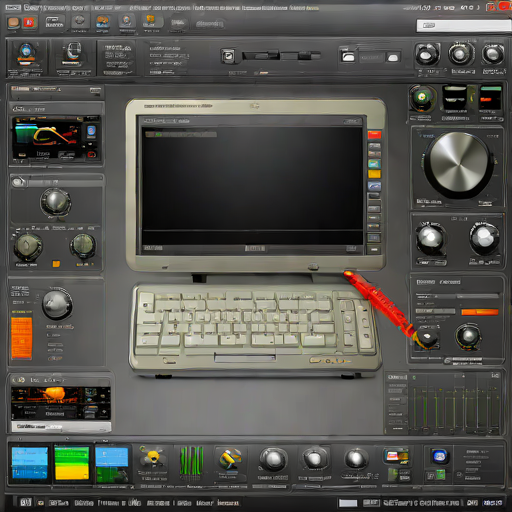Screen dimensions: 512x512
Task: Click the blue face icon at bottom right
Action: tap(439, 456)
